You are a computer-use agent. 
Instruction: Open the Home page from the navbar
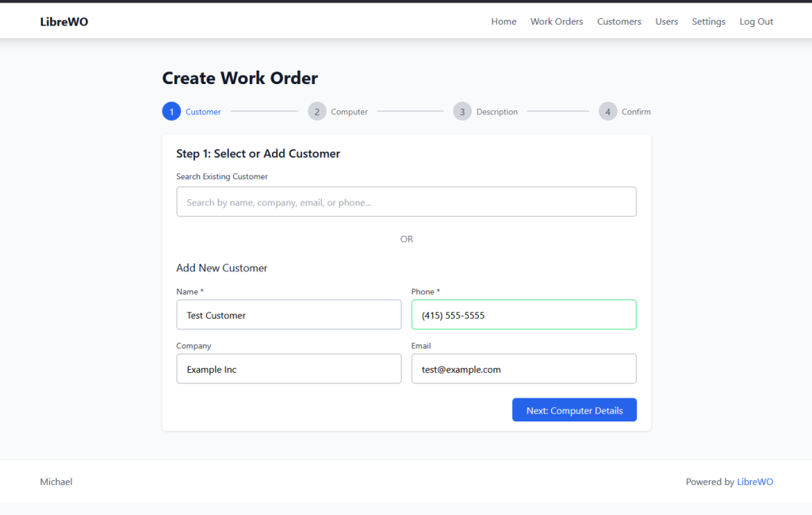[x=504, y=21]
